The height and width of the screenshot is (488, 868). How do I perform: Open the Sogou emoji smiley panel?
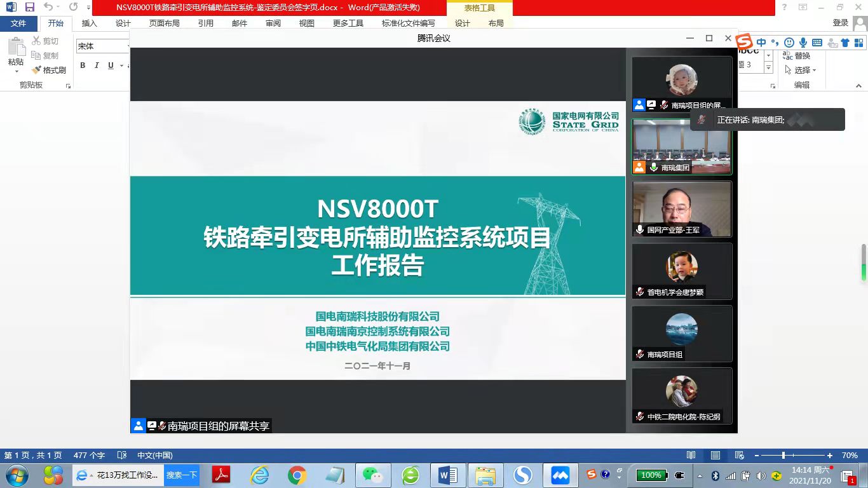pyautogui.click(x=789, y=43)
